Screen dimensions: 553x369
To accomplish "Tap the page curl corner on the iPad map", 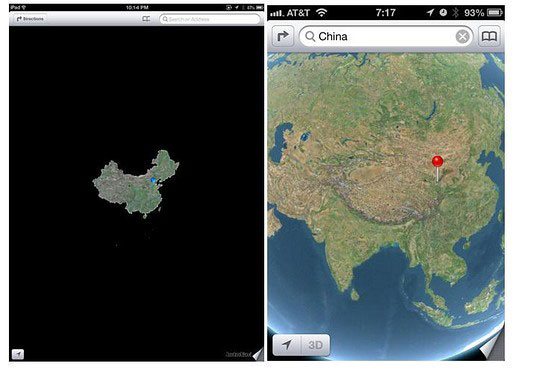I will pos(258,354).
